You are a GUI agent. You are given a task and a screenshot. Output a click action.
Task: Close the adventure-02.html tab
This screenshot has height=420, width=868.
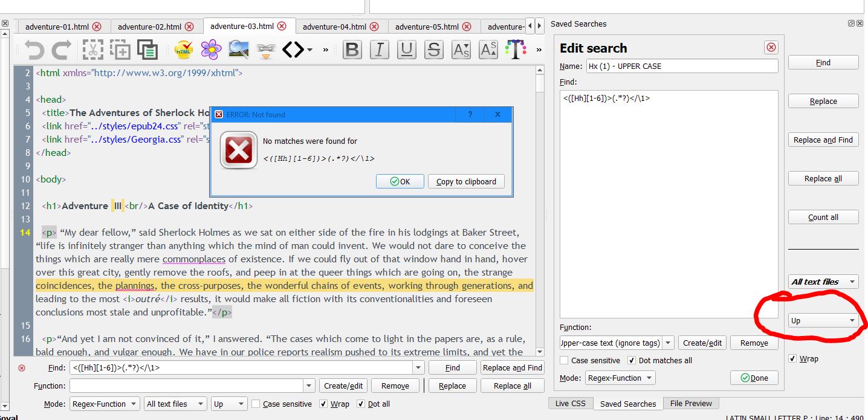tap(189, 27)
